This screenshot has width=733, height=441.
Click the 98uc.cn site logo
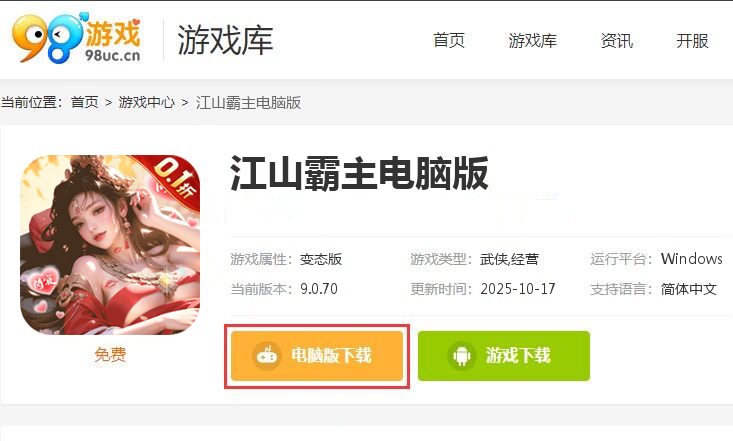(x=76, y=38)
